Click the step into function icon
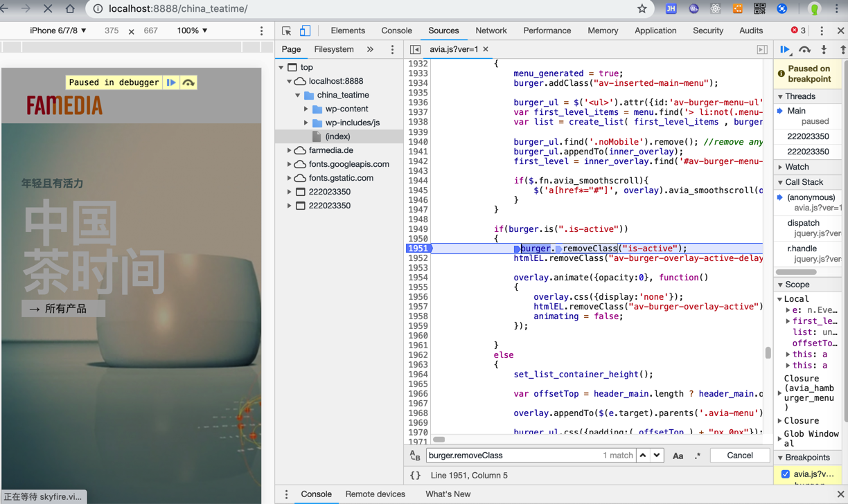 tap(824, 50)
